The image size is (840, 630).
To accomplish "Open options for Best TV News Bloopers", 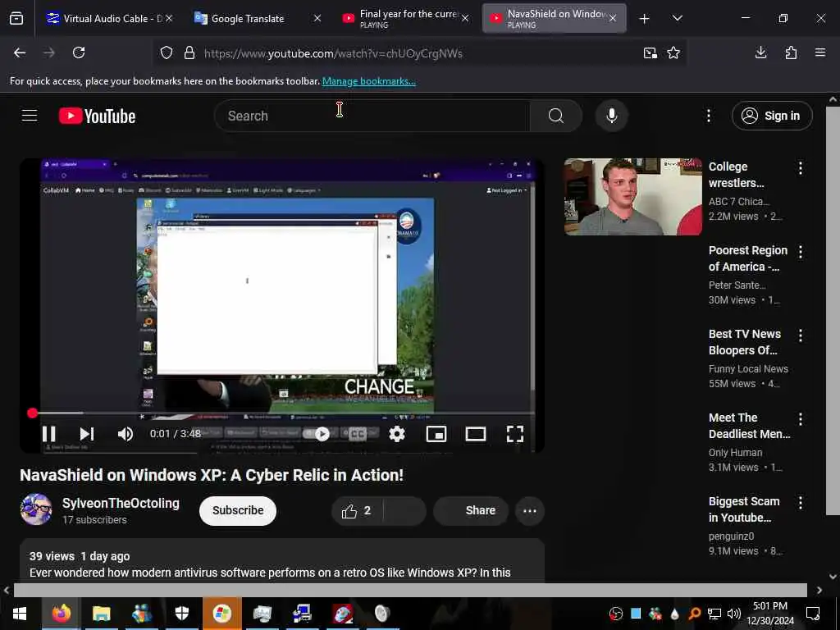I will point(801,336).
